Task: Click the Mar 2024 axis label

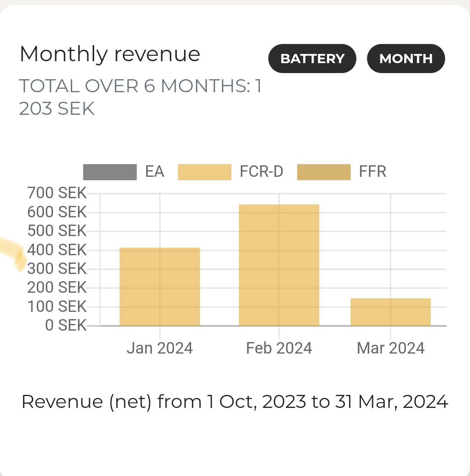Action: click(390, 348)
